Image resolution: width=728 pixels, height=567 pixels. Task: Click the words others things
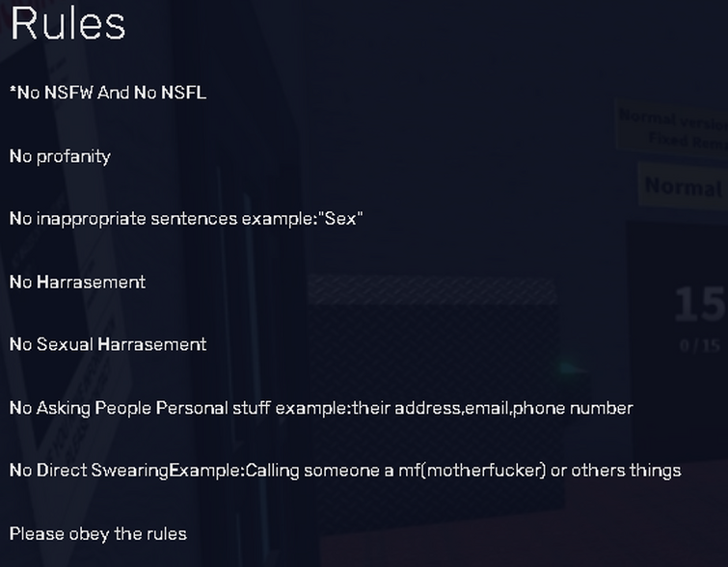tap(626, 471)
